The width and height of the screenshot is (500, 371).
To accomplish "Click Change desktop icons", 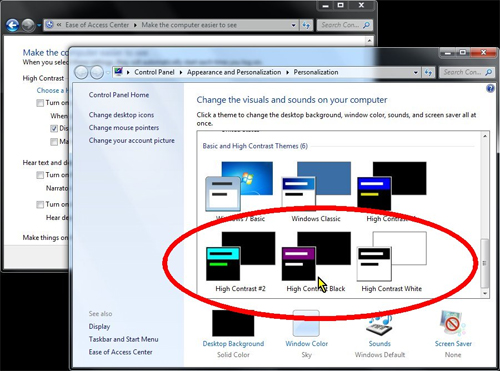I will (121, 115).
